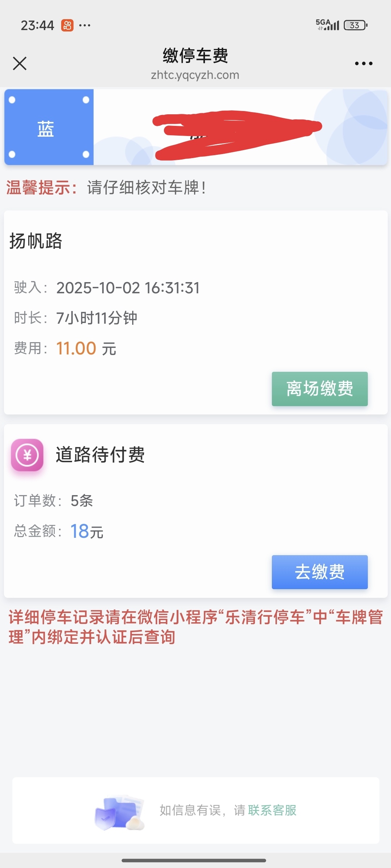
Task: Tap the shield folder illustration icon
Action: pos(119,812)
